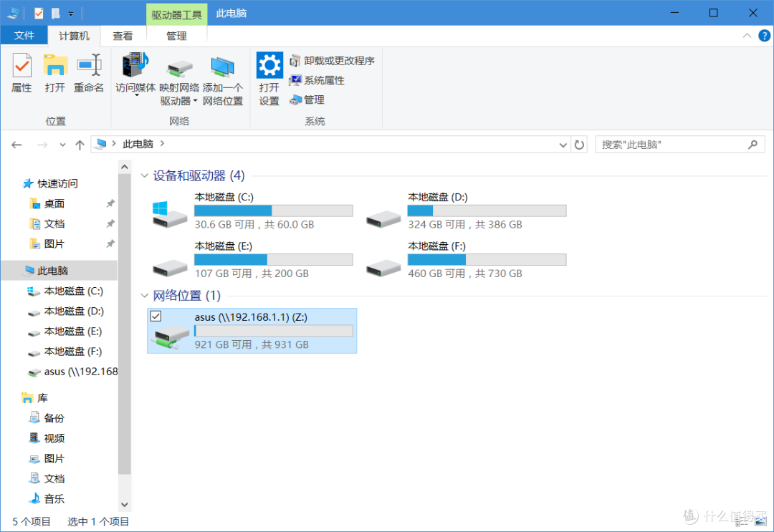This screenshot has height=532, width=774.
Task: Expand the chevron after 此电脑 in address bar
Action: [x=163, y=144]
